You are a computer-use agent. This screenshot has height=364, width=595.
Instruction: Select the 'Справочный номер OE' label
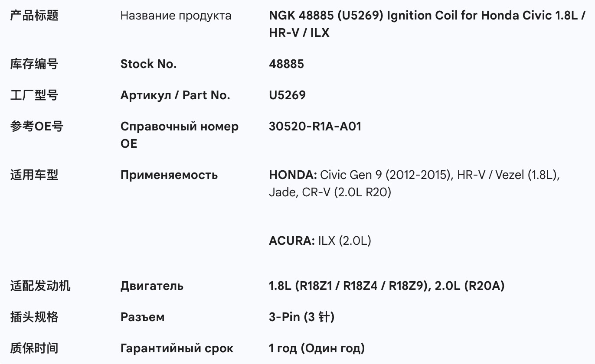179,135
